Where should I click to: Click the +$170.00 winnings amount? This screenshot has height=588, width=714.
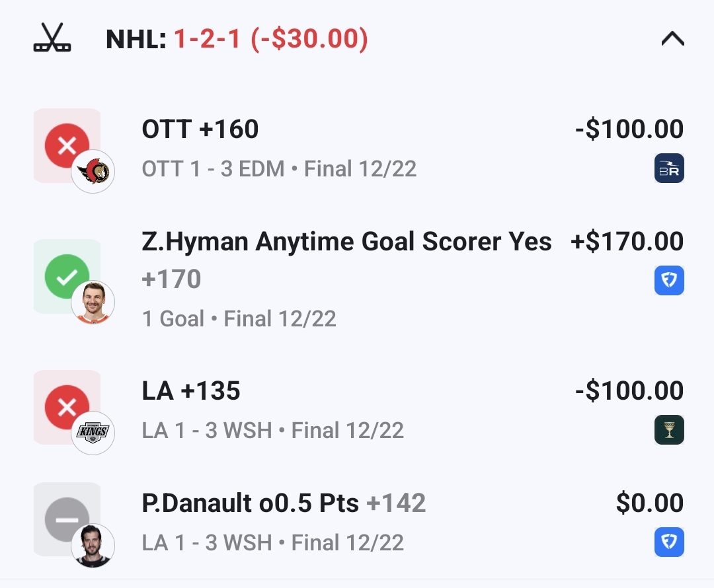627,242
